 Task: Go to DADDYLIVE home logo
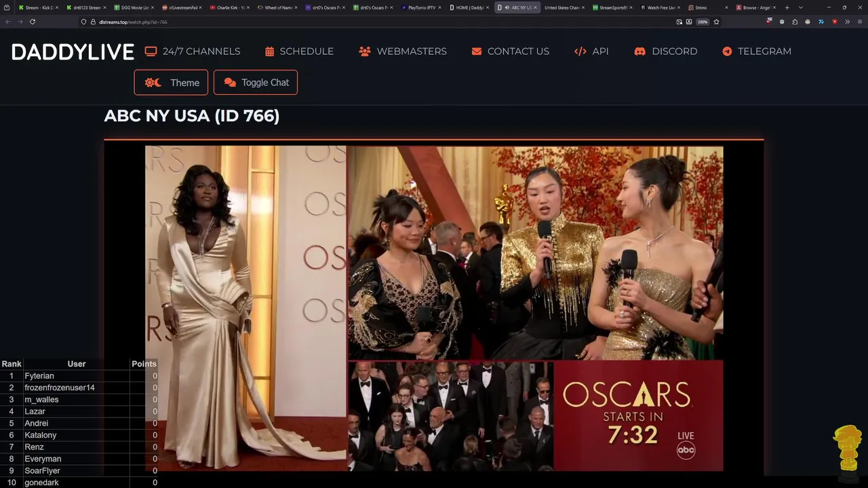(x=73, y=52)
